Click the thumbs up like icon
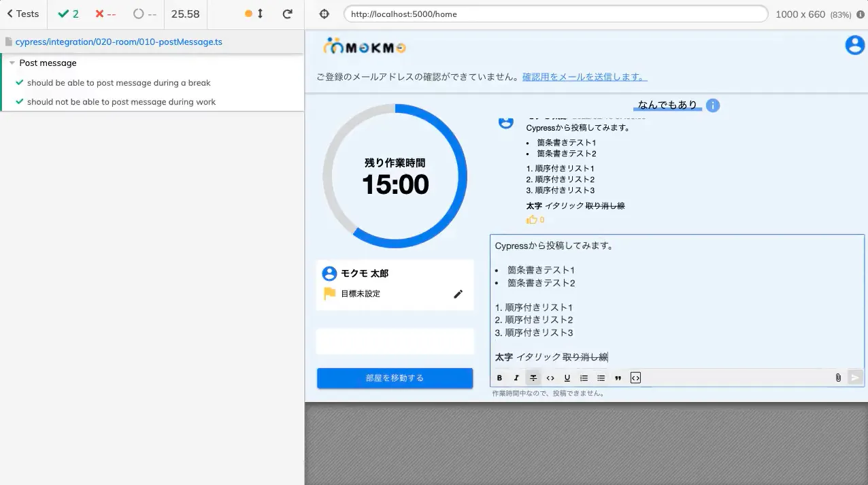 (531, 220)
